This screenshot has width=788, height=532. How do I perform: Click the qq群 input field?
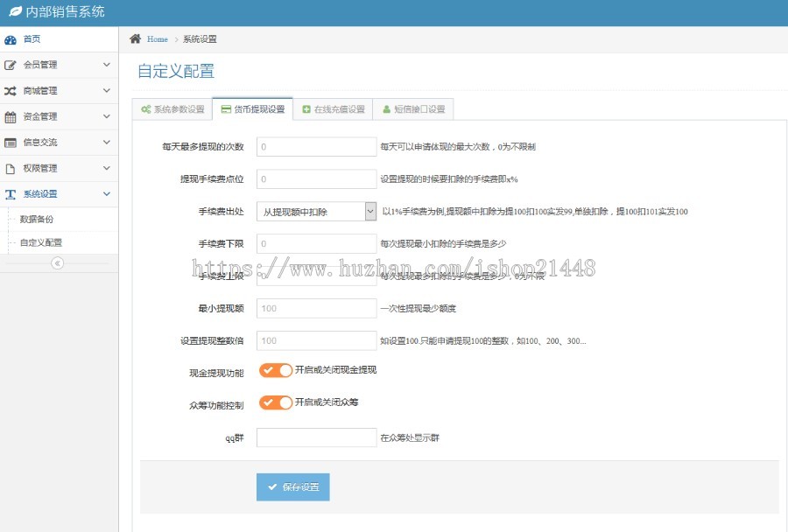(x=316, y=437)
